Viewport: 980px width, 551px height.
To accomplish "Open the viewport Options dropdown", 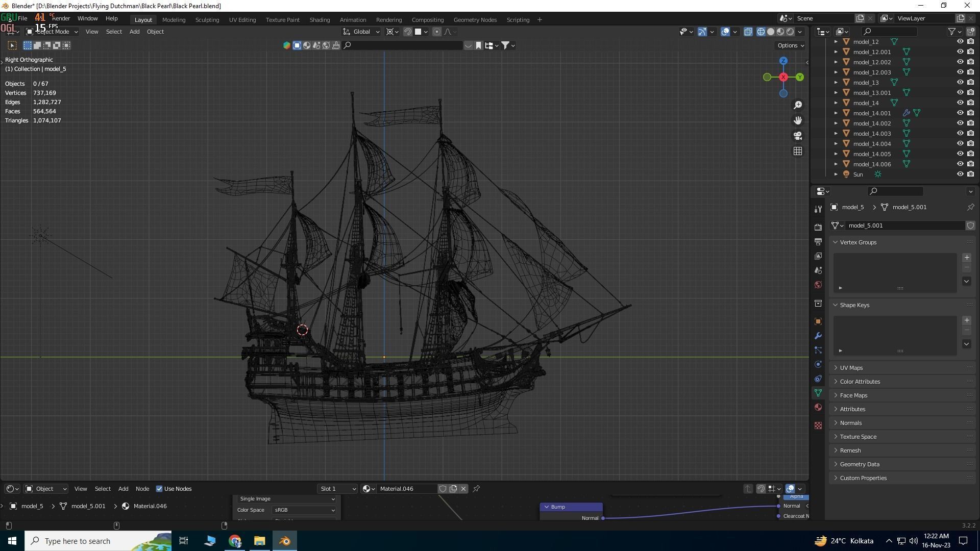I will point(790,45).
